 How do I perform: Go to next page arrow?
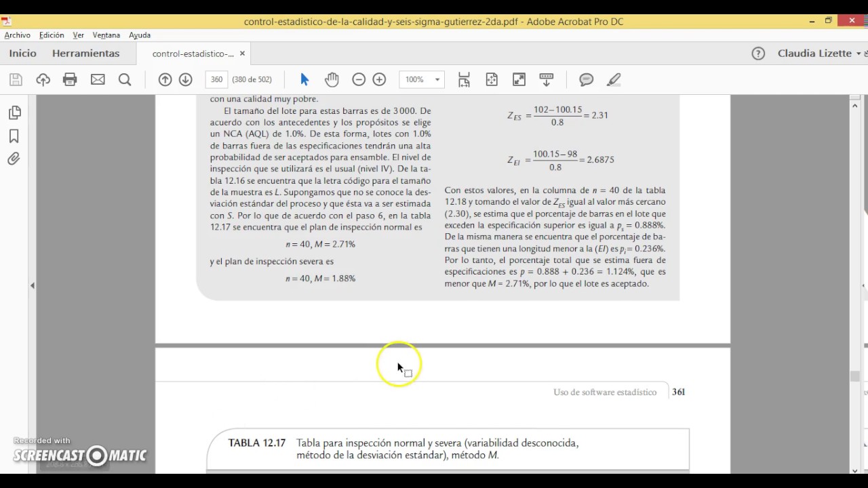[x=185, y=80]
